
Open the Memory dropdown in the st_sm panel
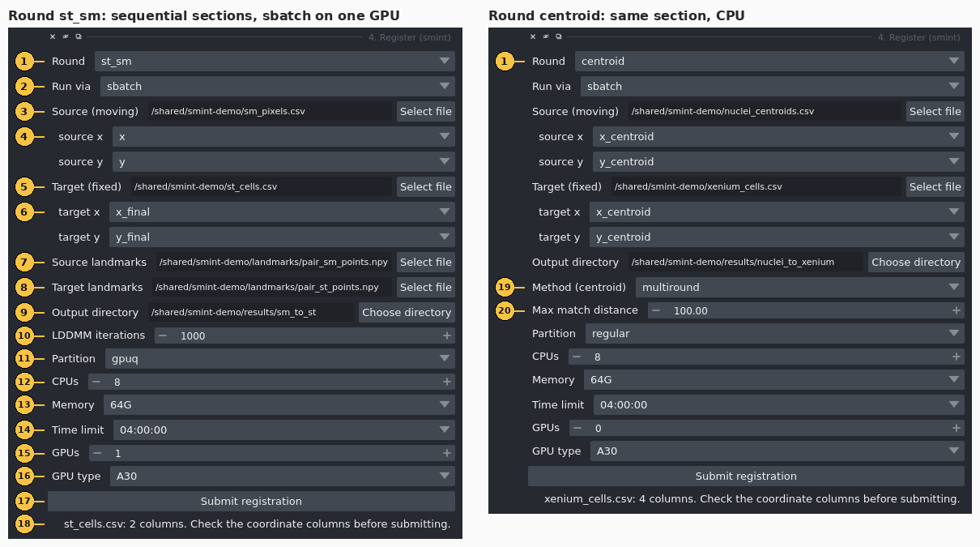279,404
